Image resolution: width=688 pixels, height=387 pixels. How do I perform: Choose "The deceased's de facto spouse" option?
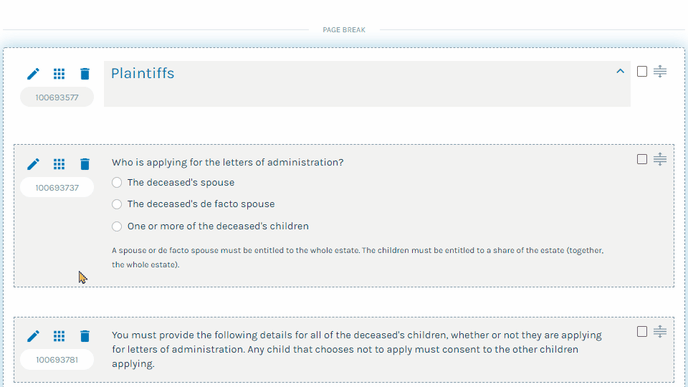pos(117,204)
